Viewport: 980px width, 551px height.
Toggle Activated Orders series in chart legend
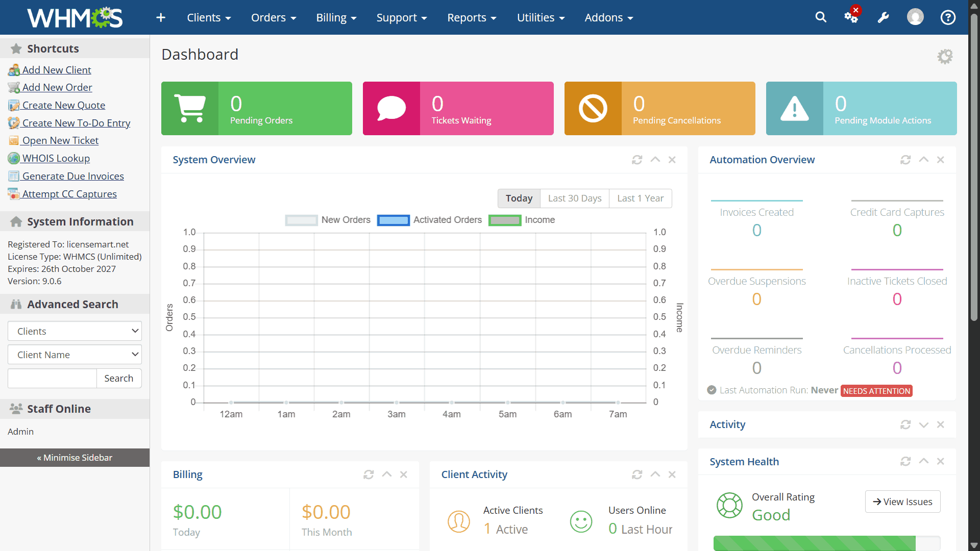coord(429,220)
